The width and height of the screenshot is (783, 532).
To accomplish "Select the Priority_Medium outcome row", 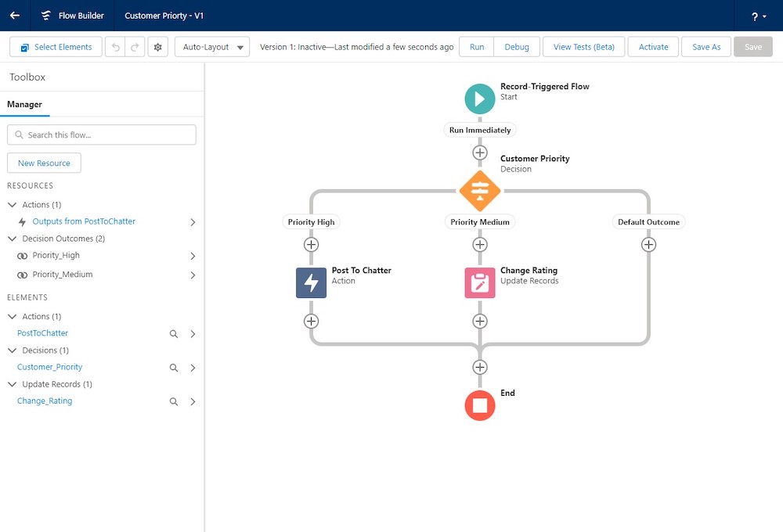I will point(101,275).
